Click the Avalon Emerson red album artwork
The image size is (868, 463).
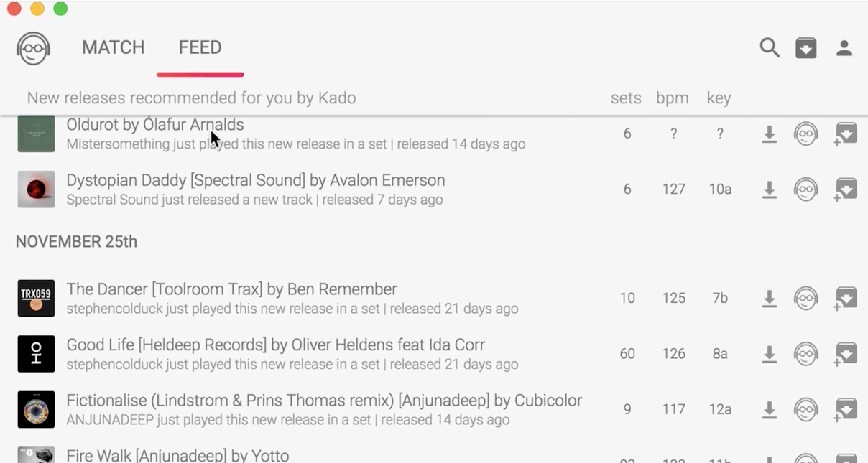click(36, 190)
